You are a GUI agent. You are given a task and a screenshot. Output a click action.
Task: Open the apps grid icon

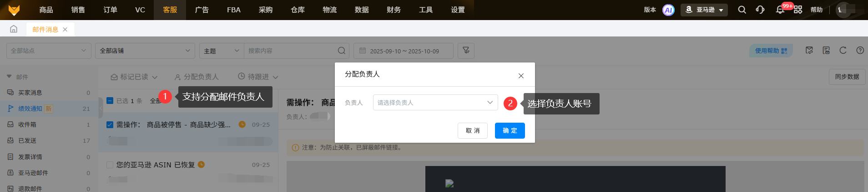tap(798, 10)
